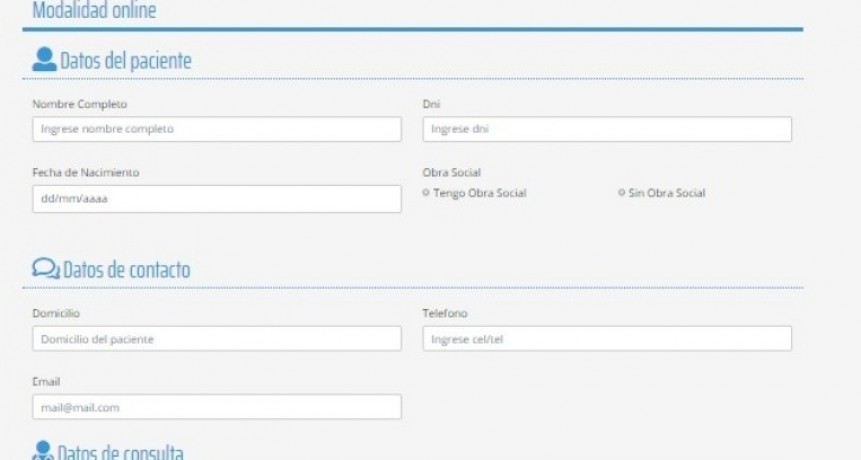Choose the Sin Obra Social option
Image resolution: width=861 pixels, height=460 pixels.
point(622,193)
